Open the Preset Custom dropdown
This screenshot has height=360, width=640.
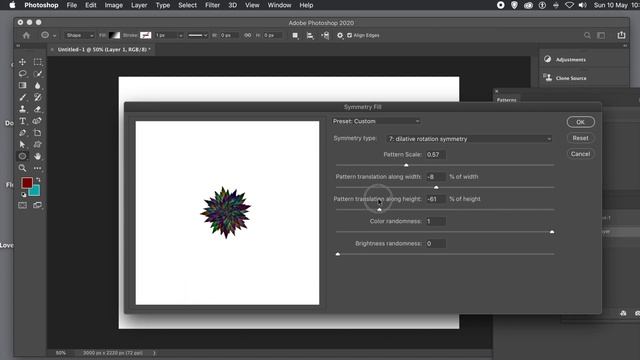click(376, 121)
